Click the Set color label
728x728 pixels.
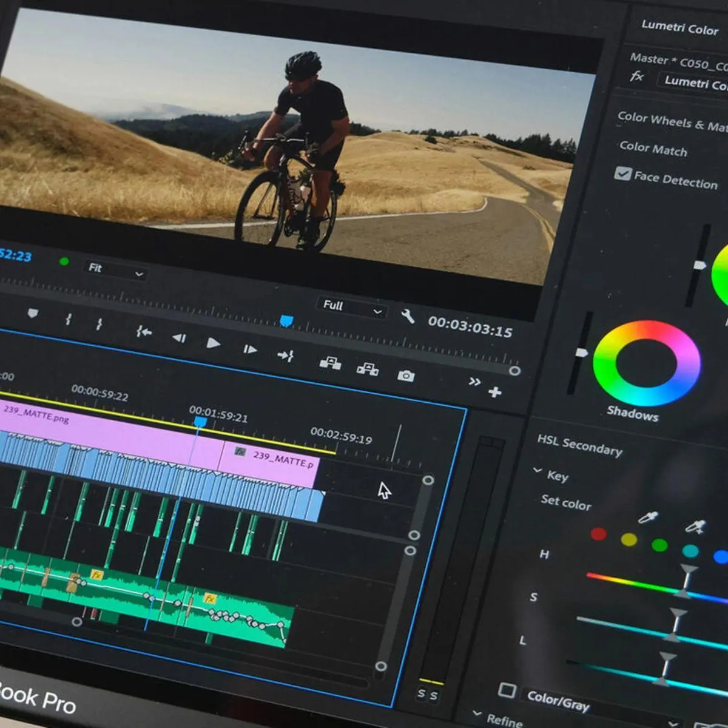point(565,502)
